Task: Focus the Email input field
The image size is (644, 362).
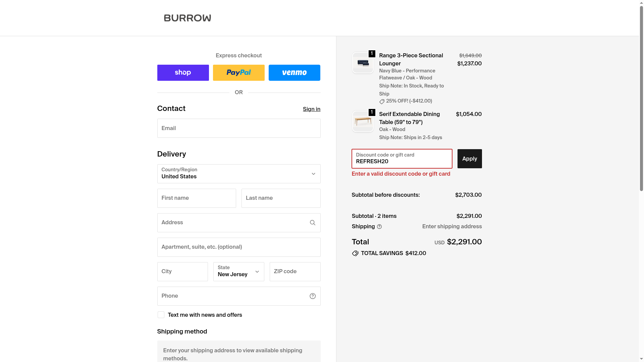Action: (x=239, y=128)
